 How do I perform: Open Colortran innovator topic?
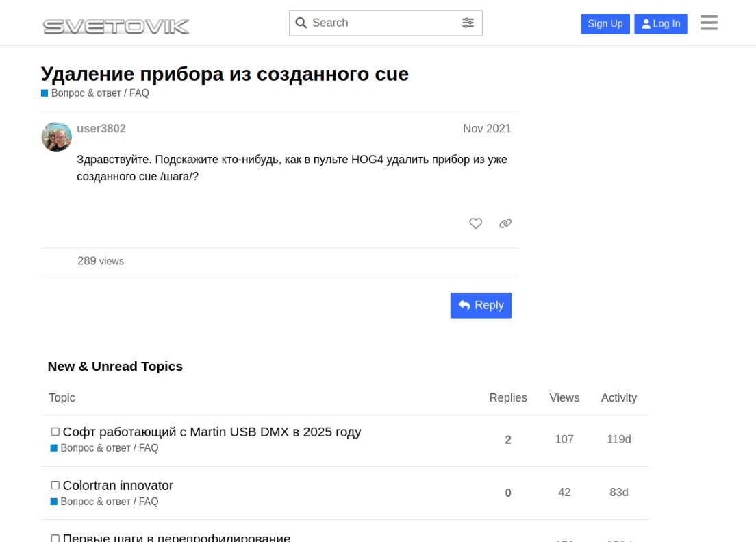point(118,485)
